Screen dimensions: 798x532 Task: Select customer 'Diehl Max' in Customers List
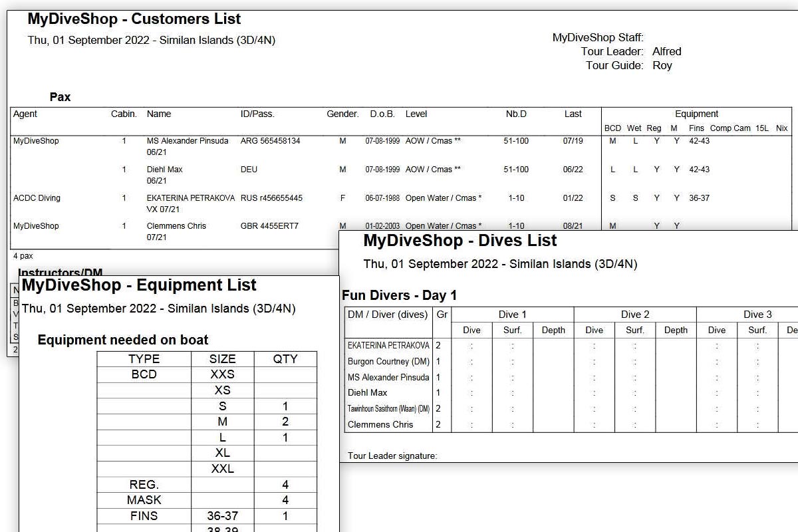pyautogui.click(x=165, y=170)
